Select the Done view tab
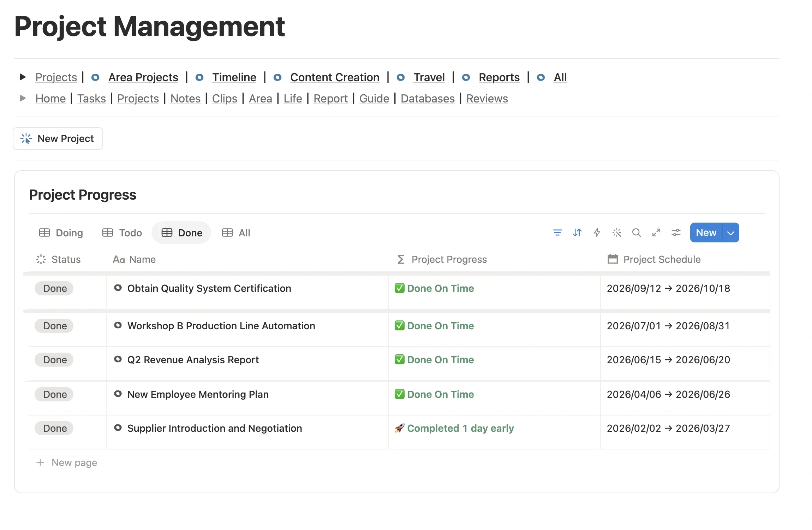The width and height of the screenshot is (812, 530). [181, 233]
